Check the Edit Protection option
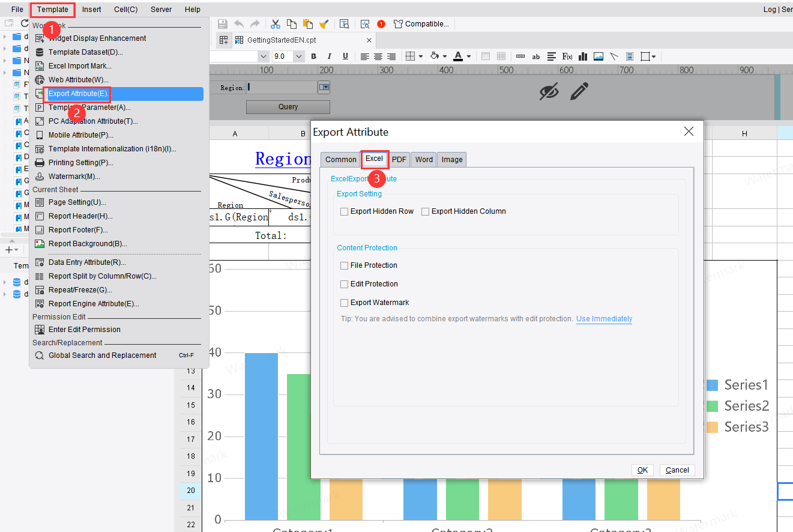Image resolution: width=793 pixels, height=532 pixels. click(345, 284)
